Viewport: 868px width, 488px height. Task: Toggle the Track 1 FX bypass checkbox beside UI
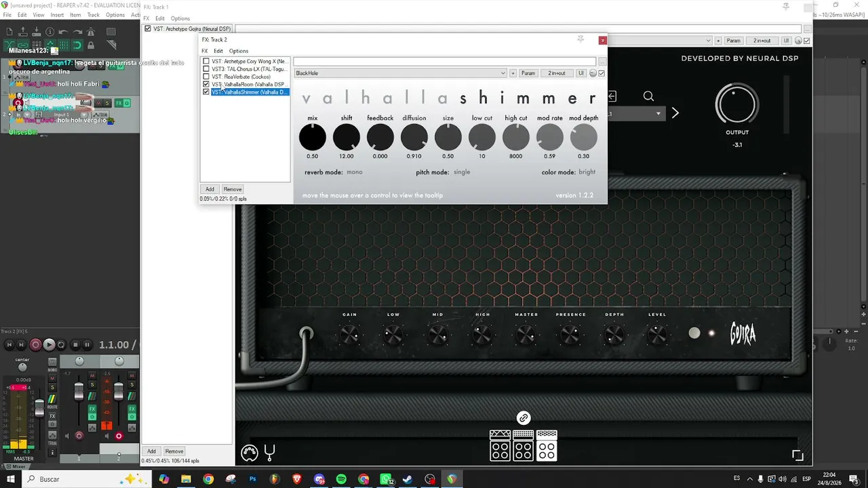click(x=806, y=41)
